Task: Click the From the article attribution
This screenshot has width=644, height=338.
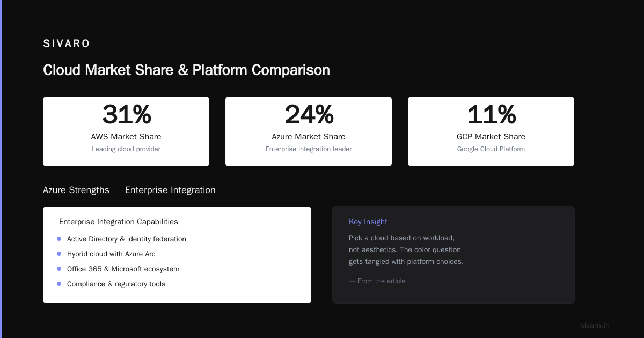Action: point(377,281)
